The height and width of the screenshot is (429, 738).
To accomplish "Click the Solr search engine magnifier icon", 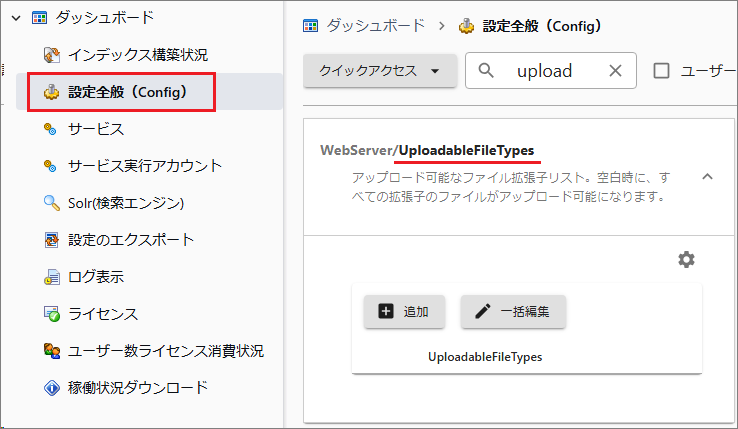I will pyautogui.click(x=52, y=203).
